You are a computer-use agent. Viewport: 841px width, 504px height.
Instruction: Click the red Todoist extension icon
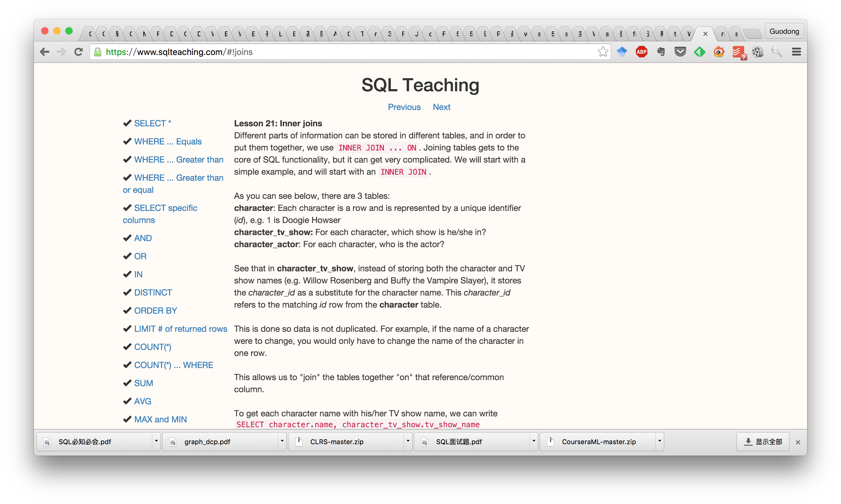click(x=738, y=52)
